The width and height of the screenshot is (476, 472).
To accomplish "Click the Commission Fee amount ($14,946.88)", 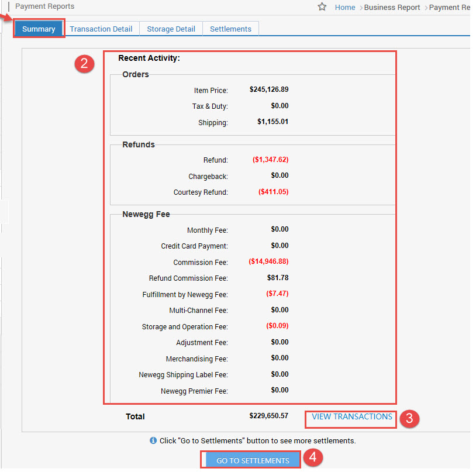I will click(x=268, y=261).
